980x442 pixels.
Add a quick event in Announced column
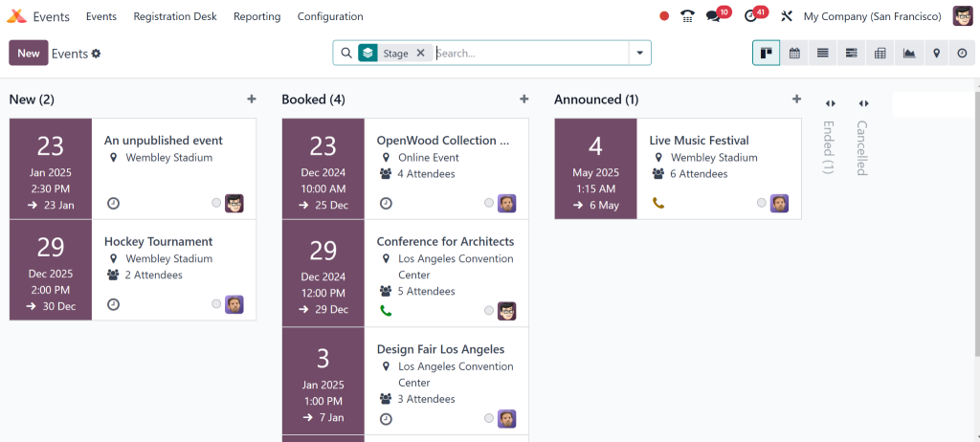pyautogui.click(x=796, y=99)
